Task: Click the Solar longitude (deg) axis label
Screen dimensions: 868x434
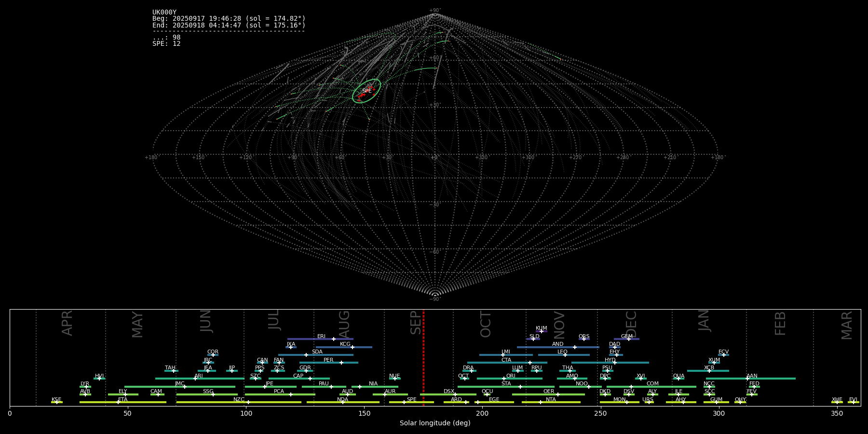Action: pos(435,423)
